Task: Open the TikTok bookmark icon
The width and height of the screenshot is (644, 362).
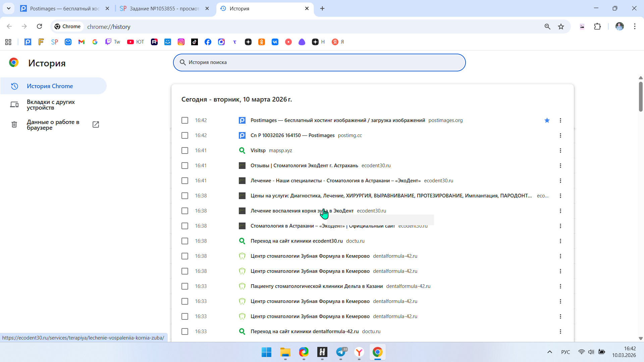Action: (195, 42)
